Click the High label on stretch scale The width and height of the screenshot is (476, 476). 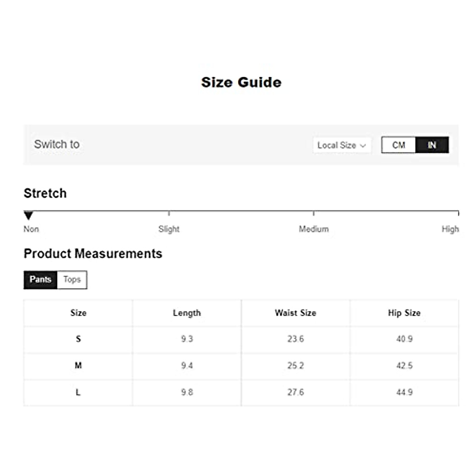[x=450, y=229]
